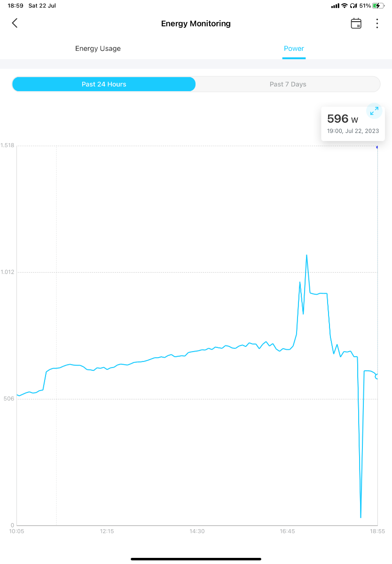The image size is (392, 564).
Task: Select the current data point circle on the chart
Action: pyautogui.click(x=377, y=376)
